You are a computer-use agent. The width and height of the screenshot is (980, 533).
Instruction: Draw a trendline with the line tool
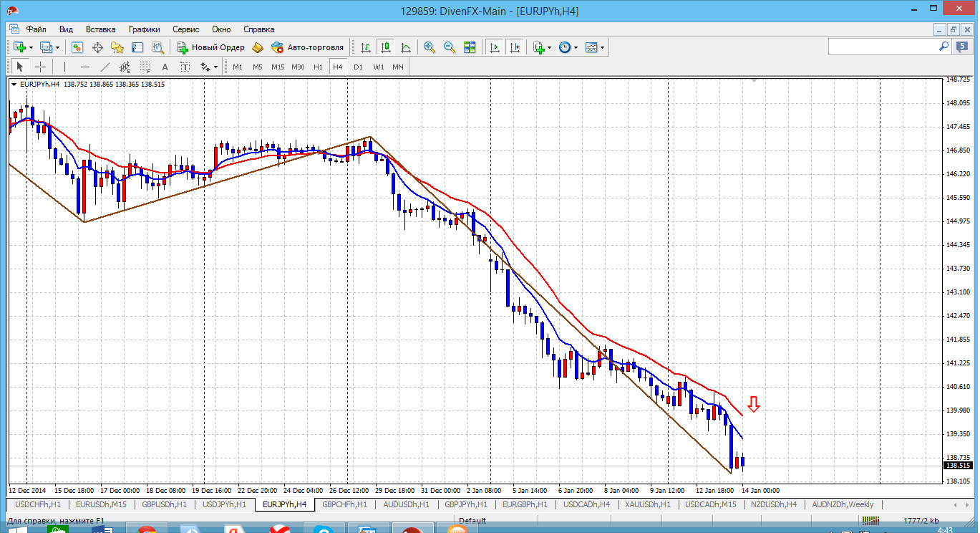105,67
